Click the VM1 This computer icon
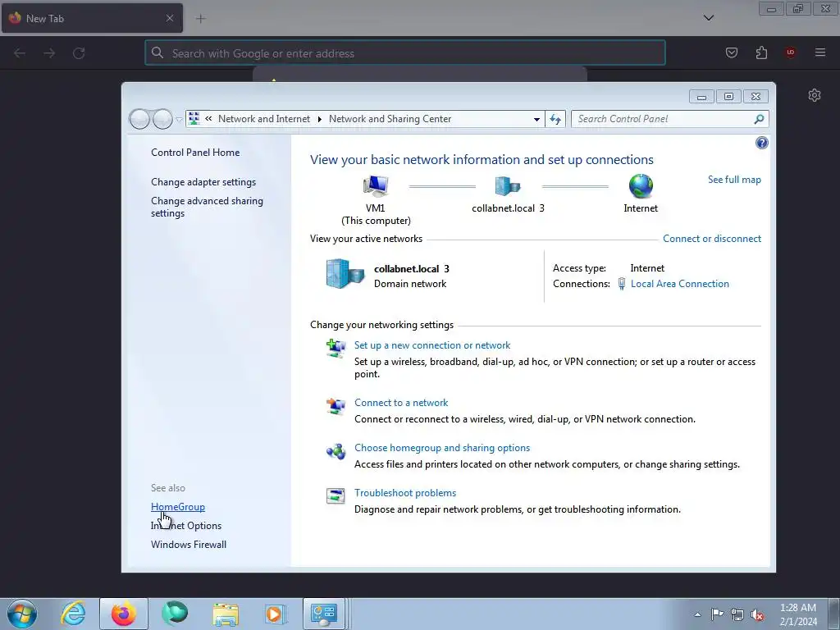840x630 pixels. [376, 186]
